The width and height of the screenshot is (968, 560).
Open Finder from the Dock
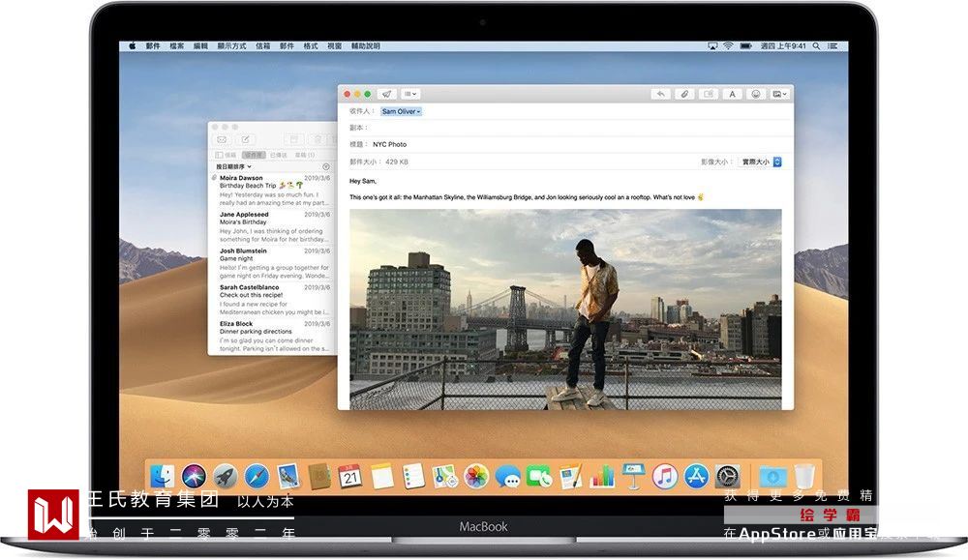tap(163, 476)
